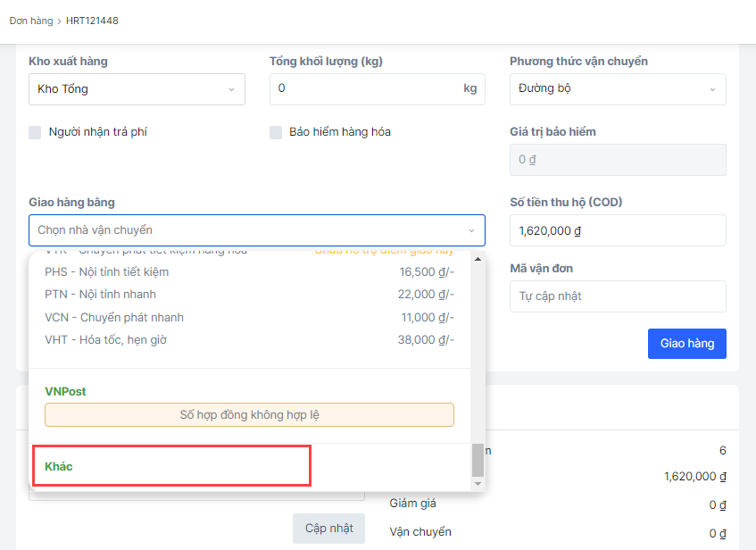The width and height of the screenshot is (756, 550).
Task: Click the carrier list scroll-up arrow
Action: [x=478, y=260]
